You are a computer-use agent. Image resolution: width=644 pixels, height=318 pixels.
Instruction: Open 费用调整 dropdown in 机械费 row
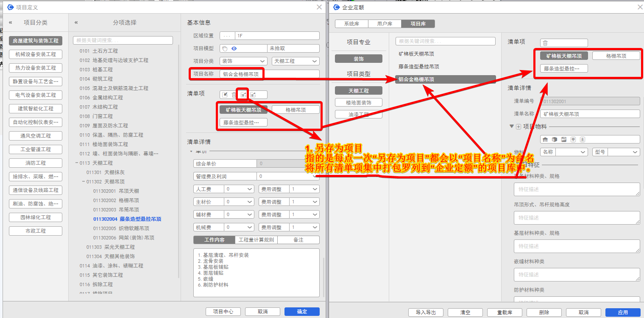coord(304,227)
